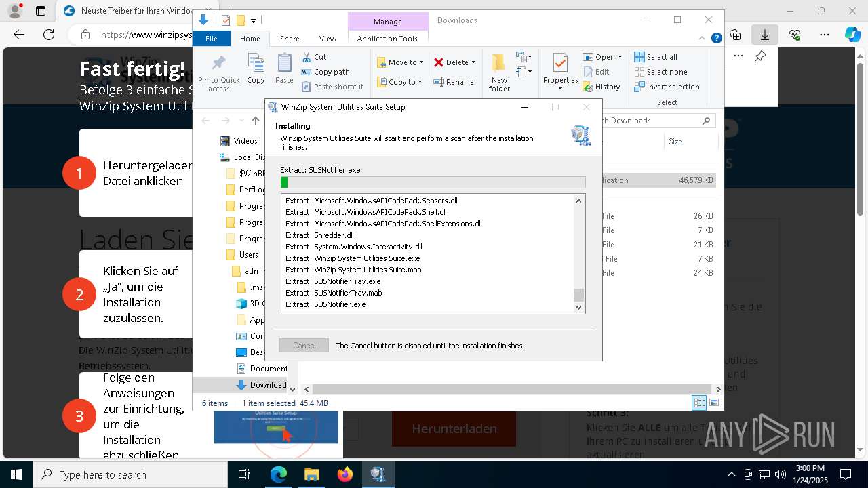Click the taskbar search box

pyautogui.click(x=130, y=474)
